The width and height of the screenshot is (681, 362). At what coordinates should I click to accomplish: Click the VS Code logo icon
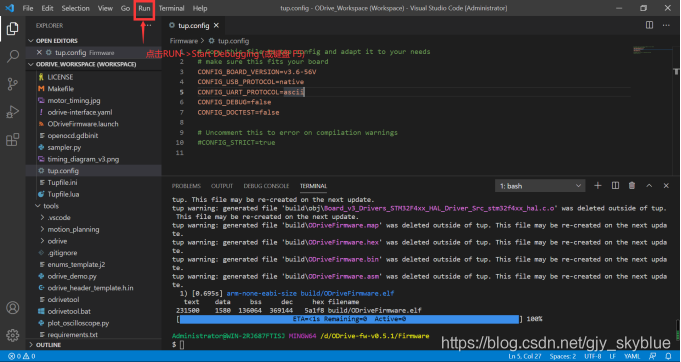[x=10, y=8]
